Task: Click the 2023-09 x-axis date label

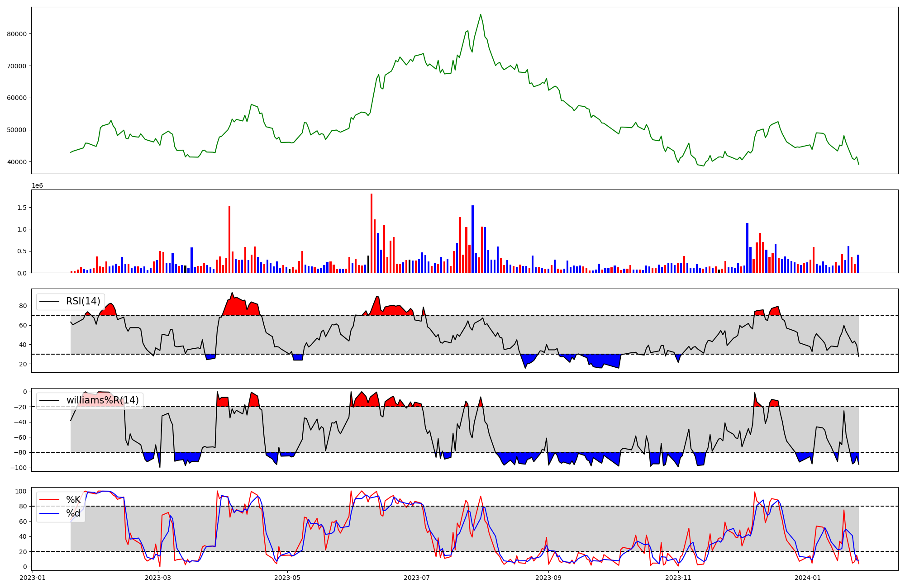Action: click(548, 578)
